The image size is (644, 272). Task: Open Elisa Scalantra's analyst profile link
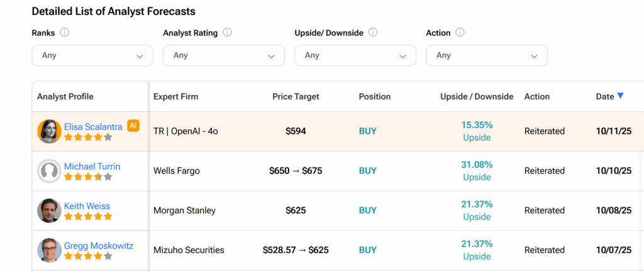(93, 127)
